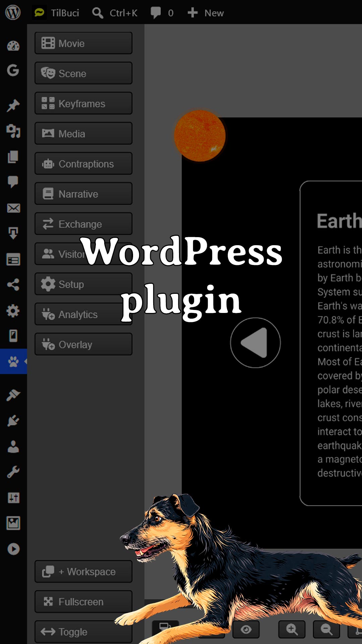
Task: Open the TilBuci site name menu
Action: (x=56, y=13)
